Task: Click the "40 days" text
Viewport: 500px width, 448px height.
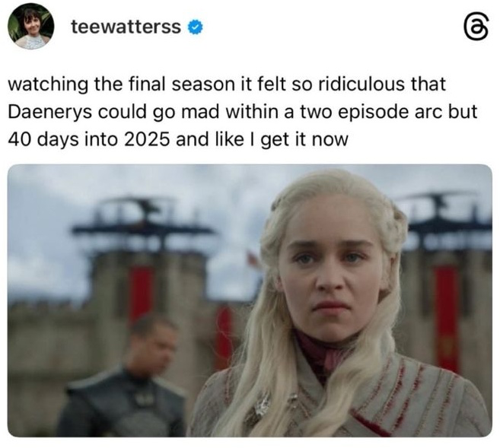Action: click(43, 140)
